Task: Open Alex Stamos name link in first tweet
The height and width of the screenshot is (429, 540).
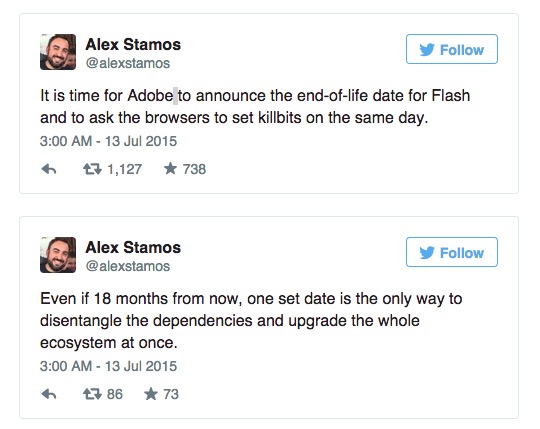Action: click(x=133, y=44)
